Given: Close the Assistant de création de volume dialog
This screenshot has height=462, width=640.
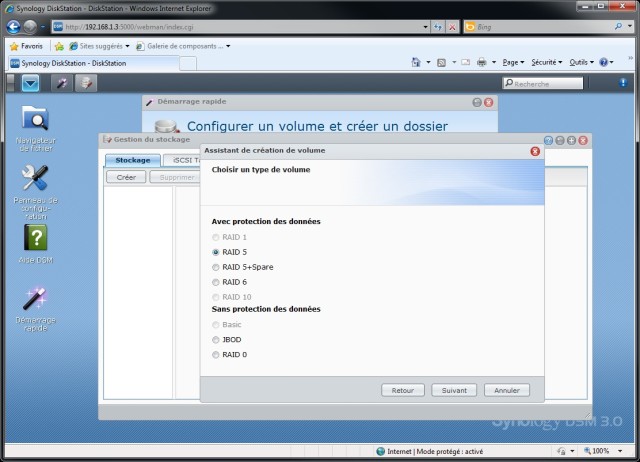Looking at the screenshot, I should click(x=535, y=151).
